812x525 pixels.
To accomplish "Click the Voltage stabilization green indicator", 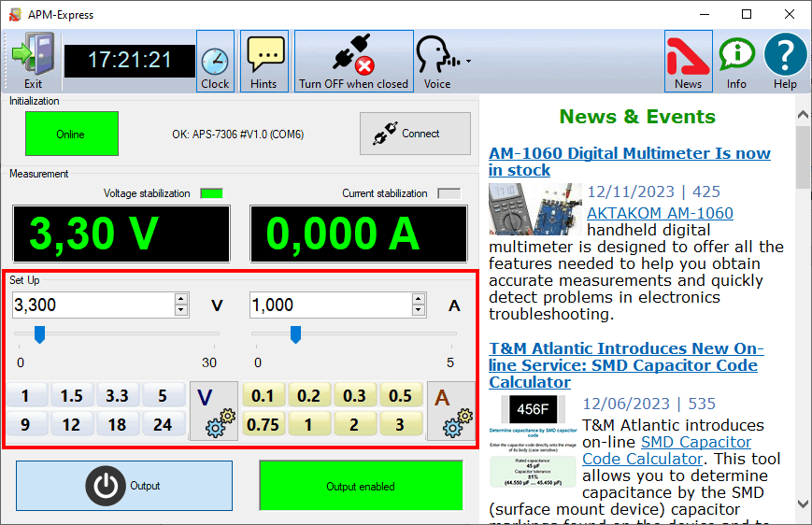I will [212, 193].
